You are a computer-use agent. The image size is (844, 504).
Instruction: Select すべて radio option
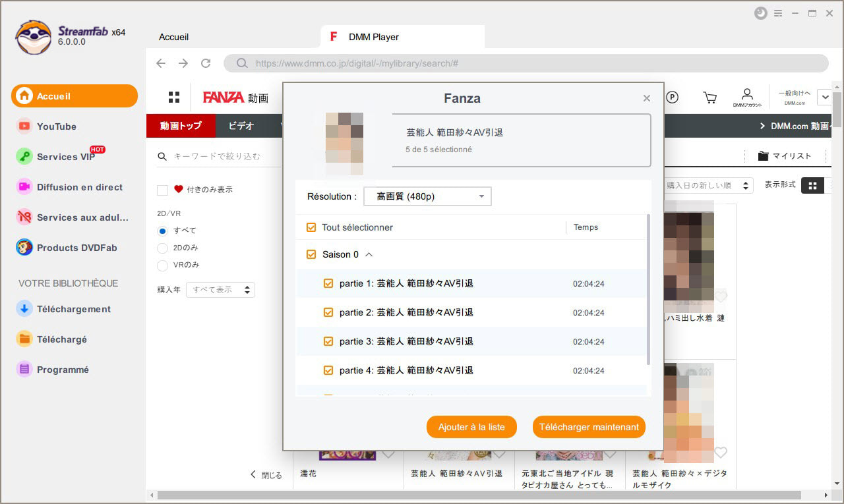[162, 231]
